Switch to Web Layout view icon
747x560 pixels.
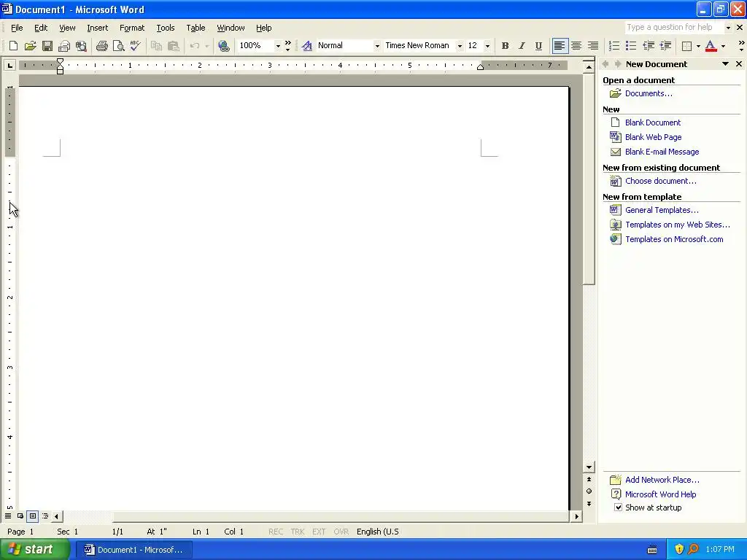tap(20, 516)
